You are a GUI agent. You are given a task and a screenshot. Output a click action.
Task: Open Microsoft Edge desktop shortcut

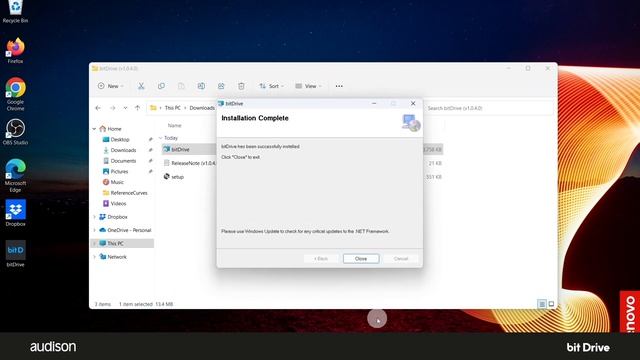[15, 176]
